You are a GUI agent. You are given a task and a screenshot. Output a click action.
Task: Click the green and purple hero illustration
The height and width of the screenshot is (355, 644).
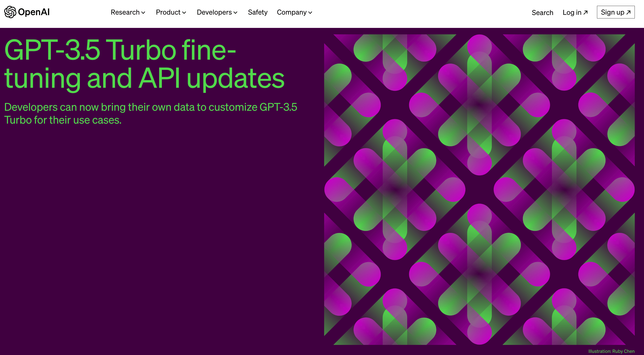[x=479, y=190]
